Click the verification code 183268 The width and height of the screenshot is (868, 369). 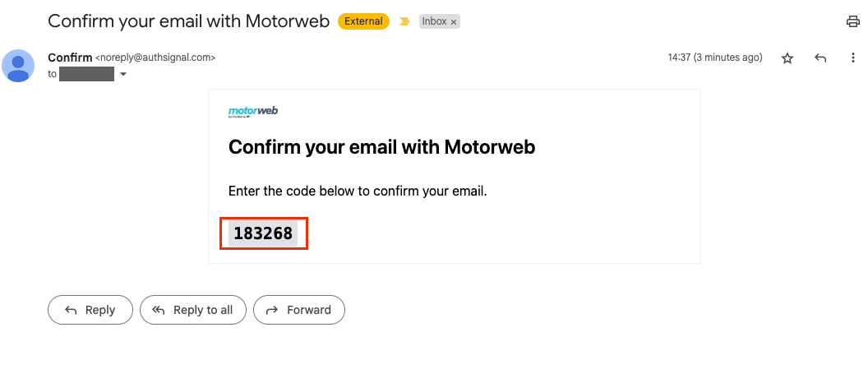(x=263, y=233)
